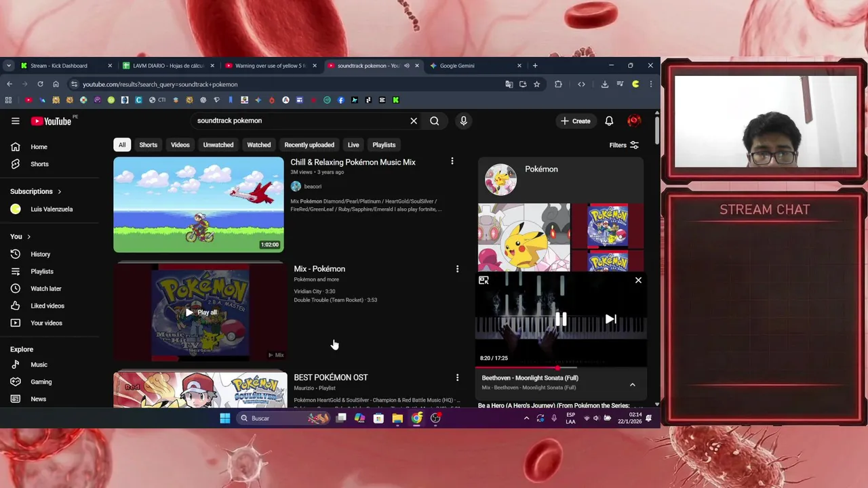Open the Filters options
This screenshot has width=868, height=488.
(624, 145)
